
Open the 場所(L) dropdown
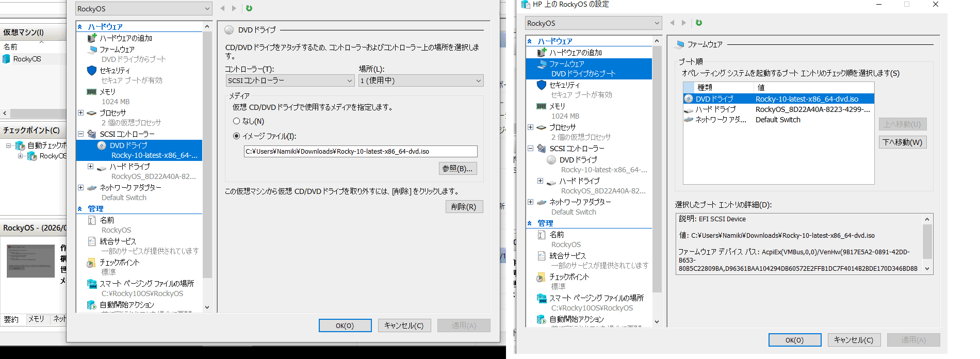point(421,80)
